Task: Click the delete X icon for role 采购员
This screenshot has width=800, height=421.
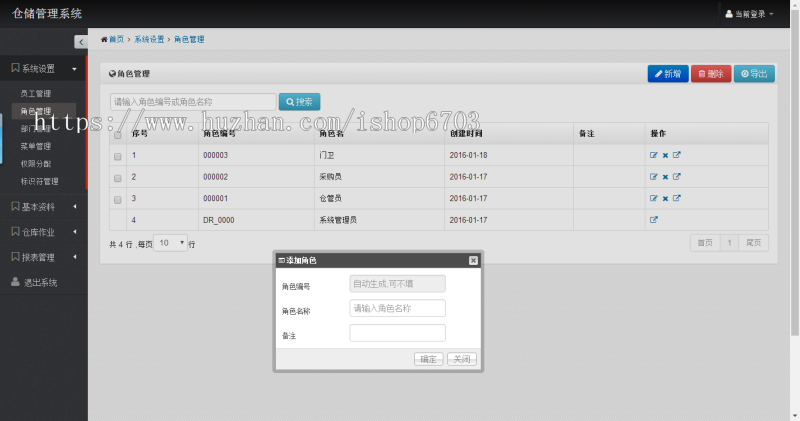Action: pos(665,177)
